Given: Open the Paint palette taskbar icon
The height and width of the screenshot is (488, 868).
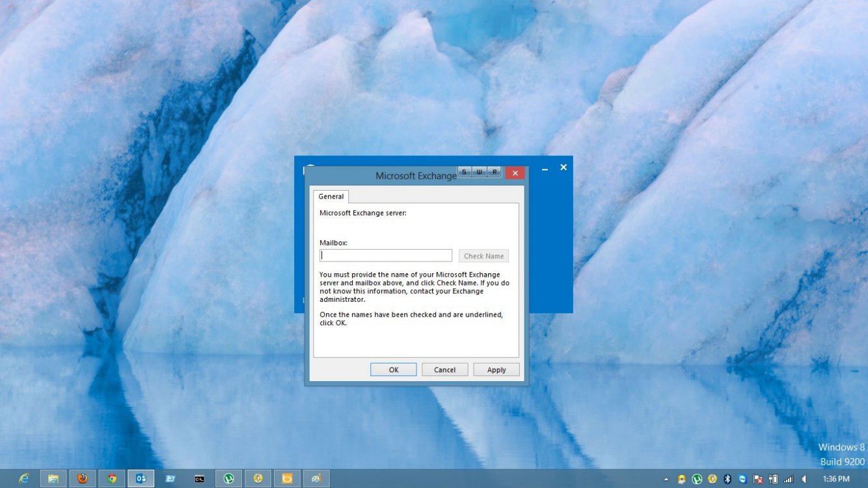Looking at the screenshot, I should click(316, 478).
